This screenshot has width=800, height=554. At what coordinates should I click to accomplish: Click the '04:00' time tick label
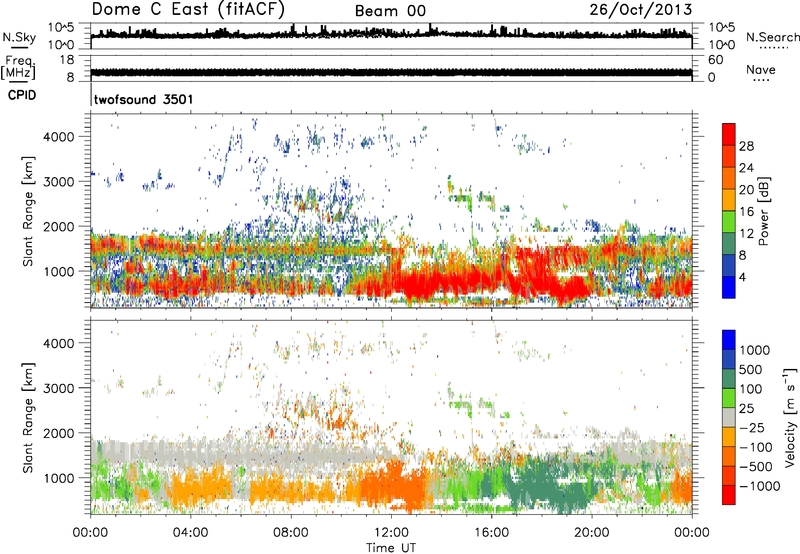click(x=190, y=533)
